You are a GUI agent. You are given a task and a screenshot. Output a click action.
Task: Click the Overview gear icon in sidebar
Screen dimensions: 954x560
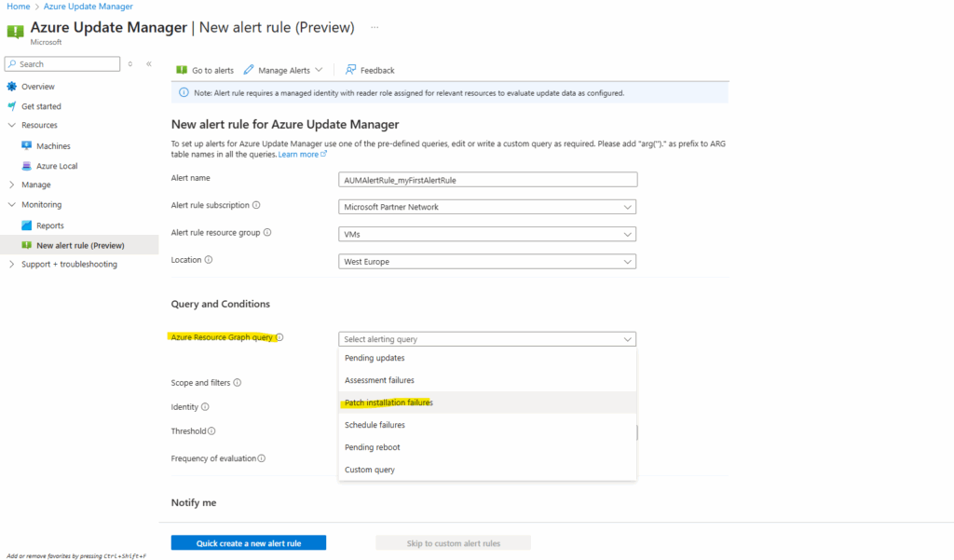click(x=11, y=87)
